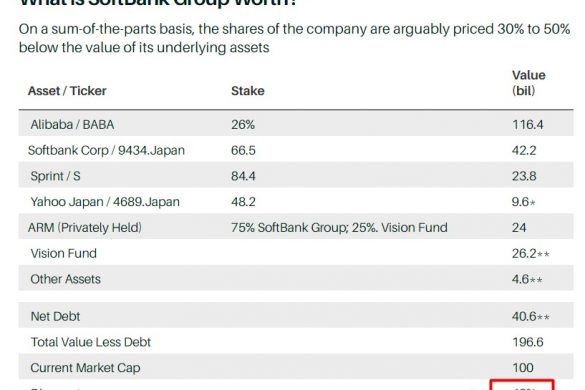This screenshot has height=390, width=585.
Task: Click the Asset / Ticker column header
Action: (67, 91)
